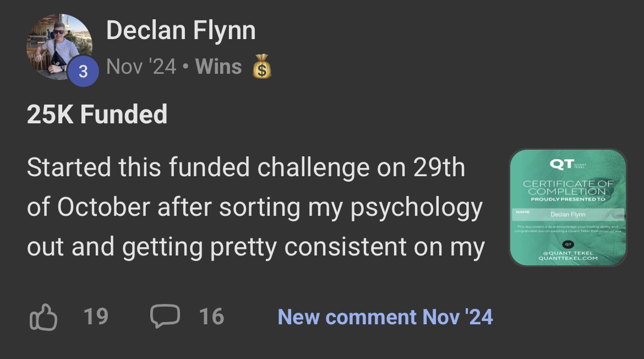The image size is (644, 359).
Task: Click the QUANTTEKEL.COM text on certificate
Action: pyautogui.click(x=567, y=258)
